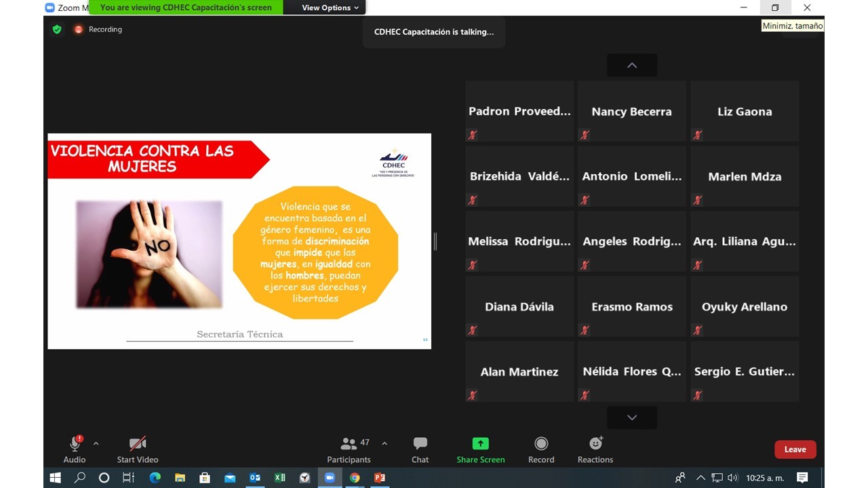Unmute microphone with the Audio button
868x488 pixels.
point(75,449)
